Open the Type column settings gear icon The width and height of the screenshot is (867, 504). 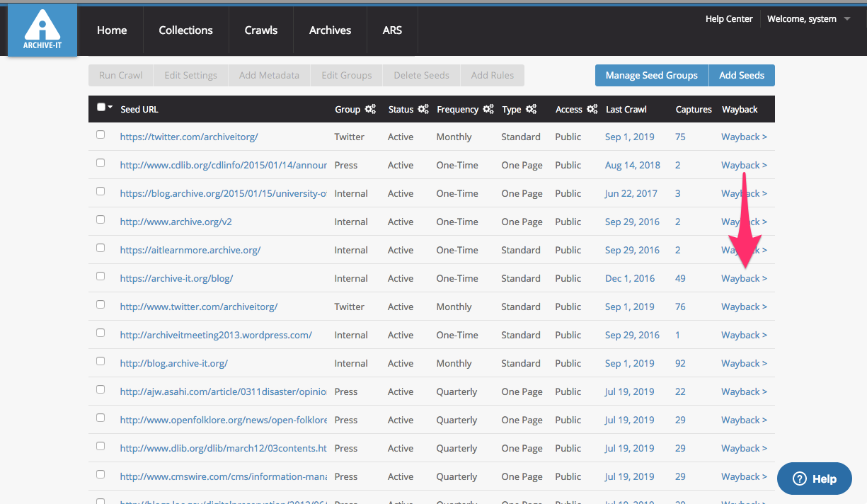[x=531, y=109]
